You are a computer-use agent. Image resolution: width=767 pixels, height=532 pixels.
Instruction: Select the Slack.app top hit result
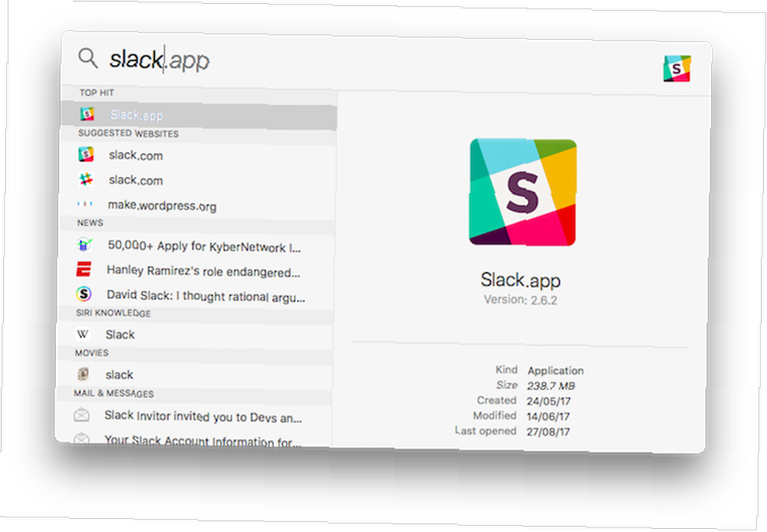pos(199,116)
